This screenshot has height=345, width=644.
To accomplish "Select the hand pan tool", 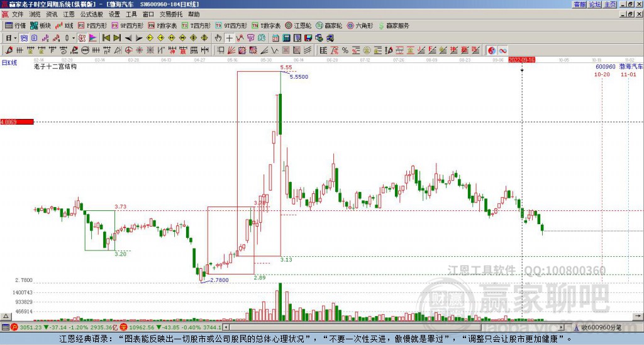I will pyautogui.click(x=218, y=38).
